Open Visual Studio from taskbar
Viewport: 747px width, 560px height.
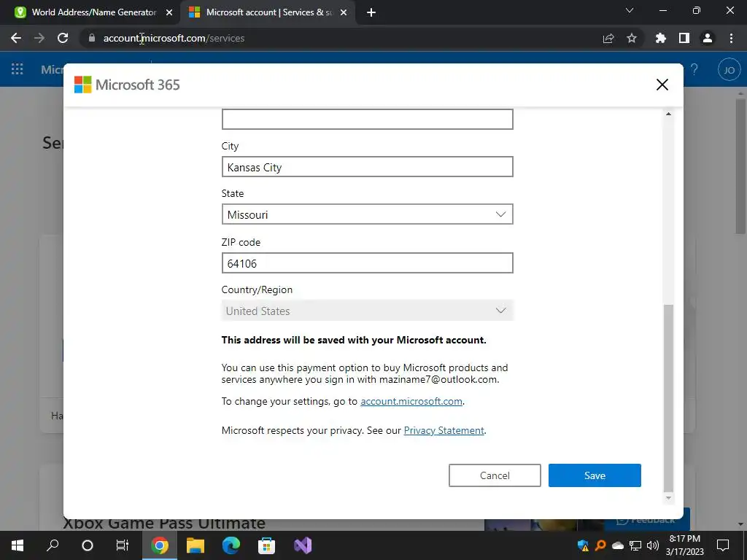point(303,545)
